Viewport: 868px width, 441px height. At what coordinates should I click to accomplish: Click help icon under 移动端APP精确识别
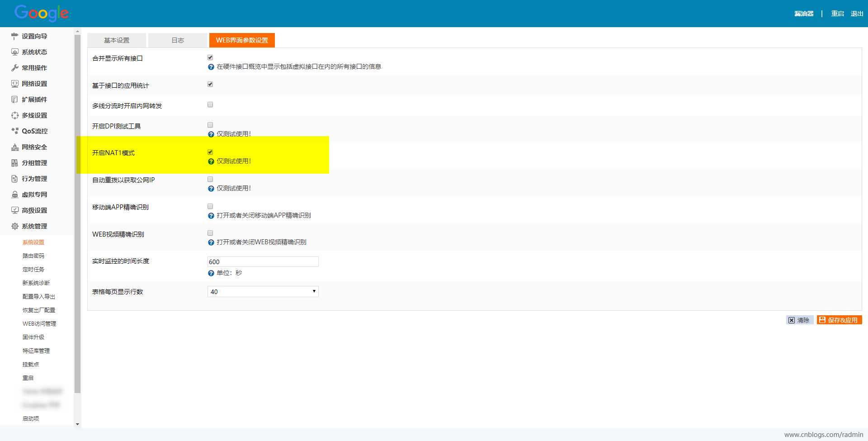point(211,216)
